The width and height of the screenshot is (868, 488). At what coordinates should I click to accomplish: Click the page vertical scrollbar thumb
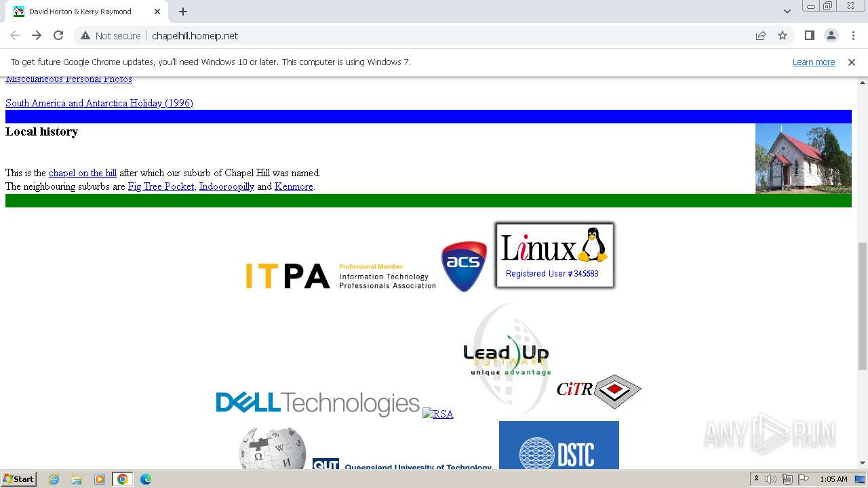point(863,306)
